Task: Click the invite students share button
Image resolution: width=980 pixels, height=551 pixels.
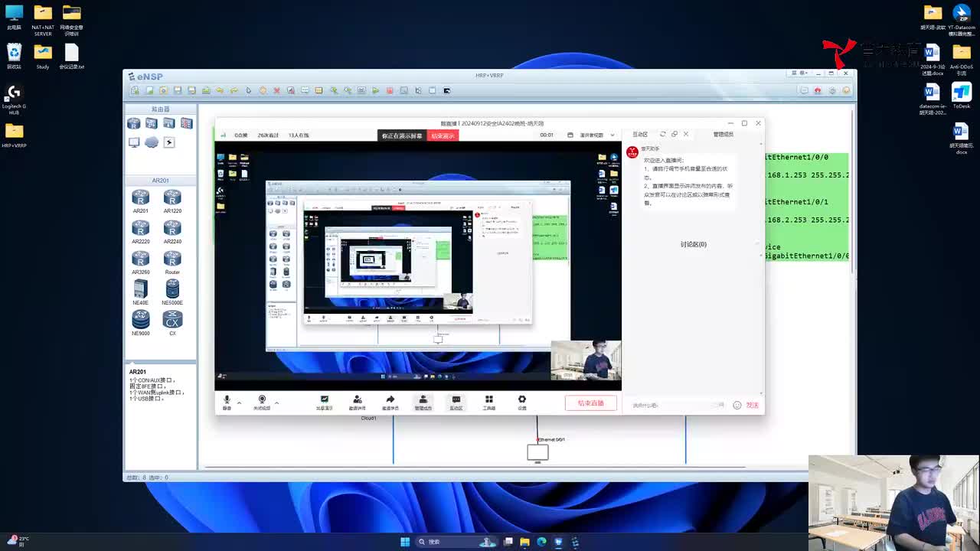Action: 390,403
